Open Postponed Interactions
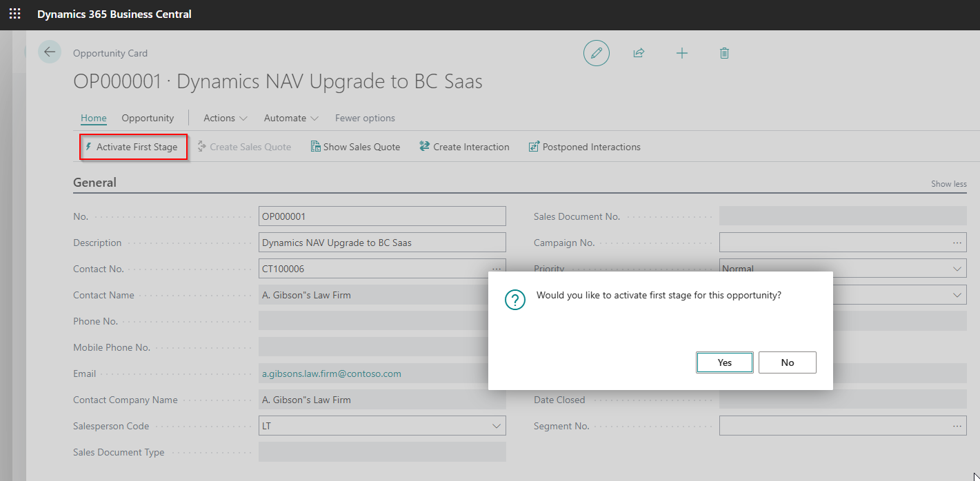980x481 pixels. [x=584, y=147]
